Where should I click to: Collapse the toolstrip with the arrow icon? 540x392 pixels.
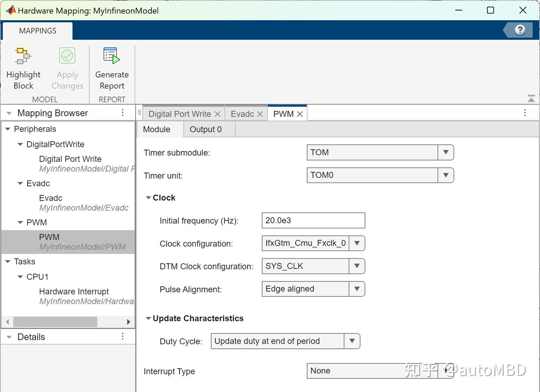(531, 99)
